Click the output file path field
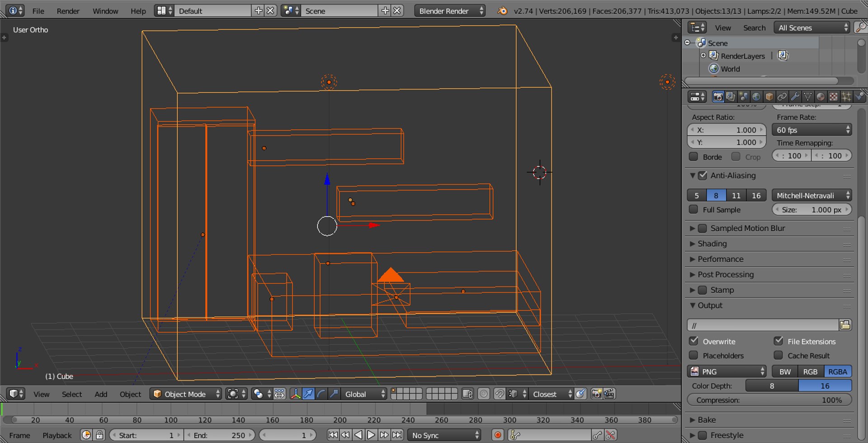The image size is (868, 443). [x=763, y=325]
